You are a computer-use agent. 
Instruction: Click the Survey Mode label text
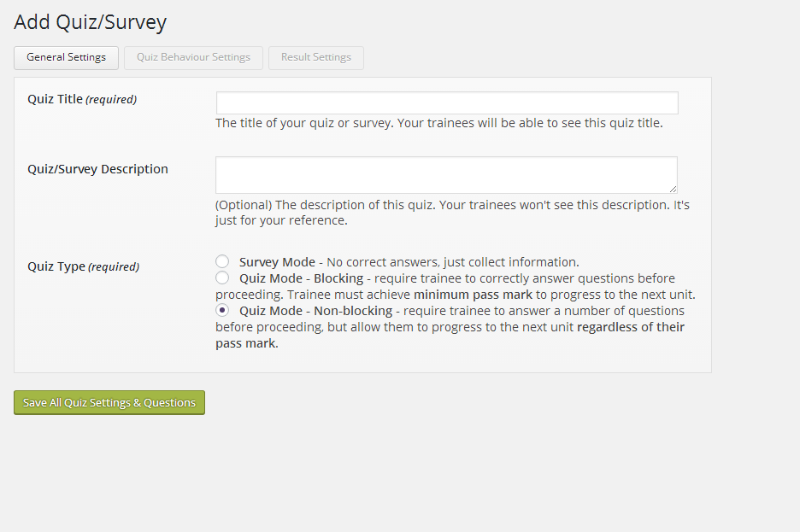[x=277, y=262]
